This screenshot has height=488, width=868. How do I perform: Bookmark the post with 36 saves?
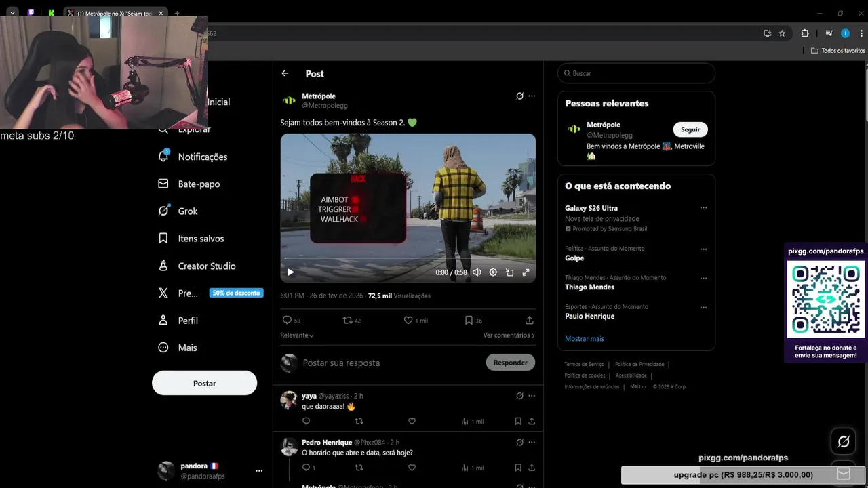pyautogui.click(x=473, y=321)
